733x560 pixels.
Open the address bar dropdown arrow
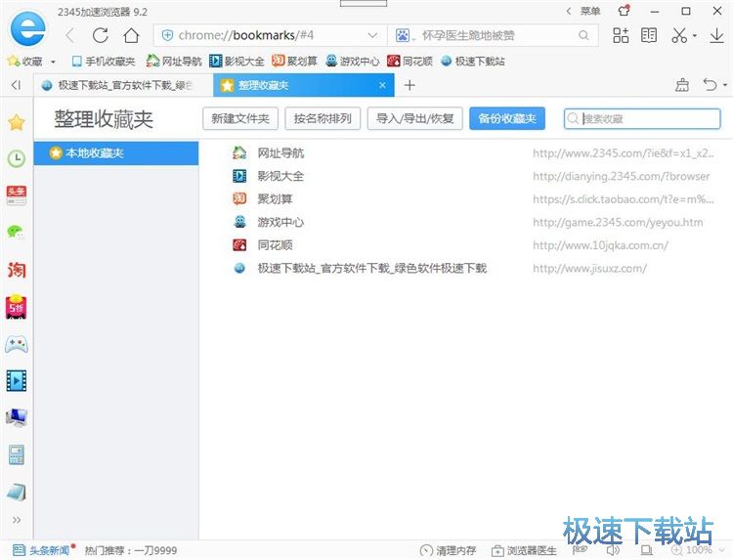[372, 35]
